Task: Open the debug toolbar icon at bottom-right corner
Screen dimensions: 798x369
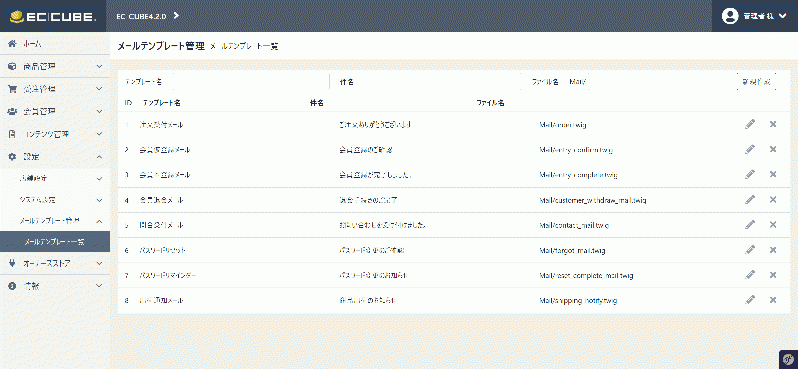Action: coord(789,359)
